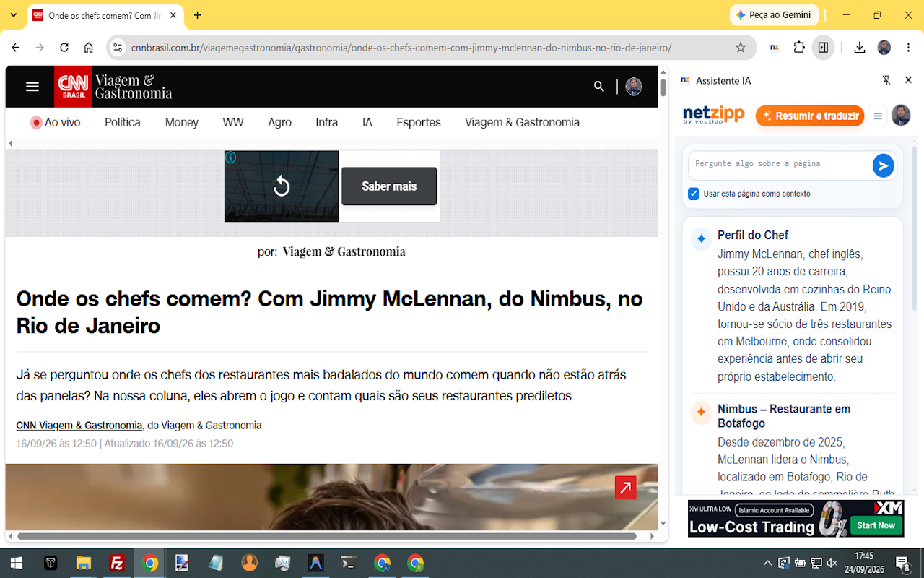
Task: Open the Windows Start menu
Action: click(16, 563)
